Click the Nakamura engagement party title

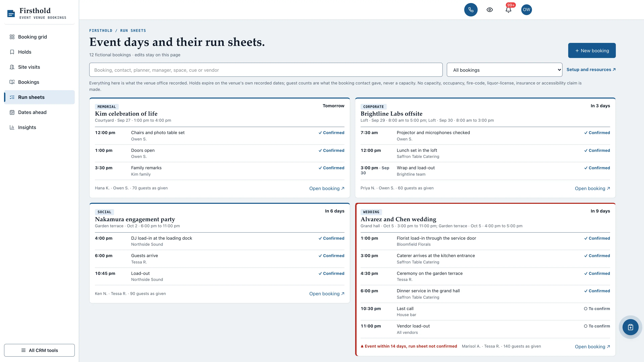tap(135, 219)
